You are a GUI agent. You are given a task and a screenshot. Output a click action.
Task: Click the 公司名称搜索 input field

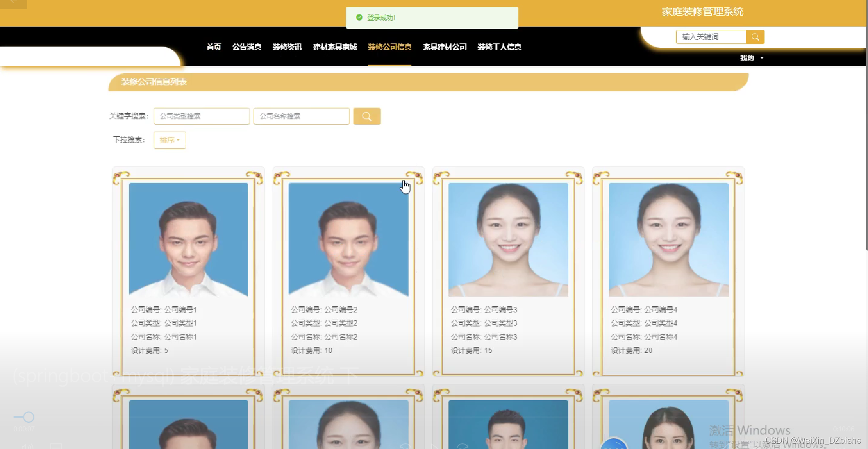click(x=301, y=116)
